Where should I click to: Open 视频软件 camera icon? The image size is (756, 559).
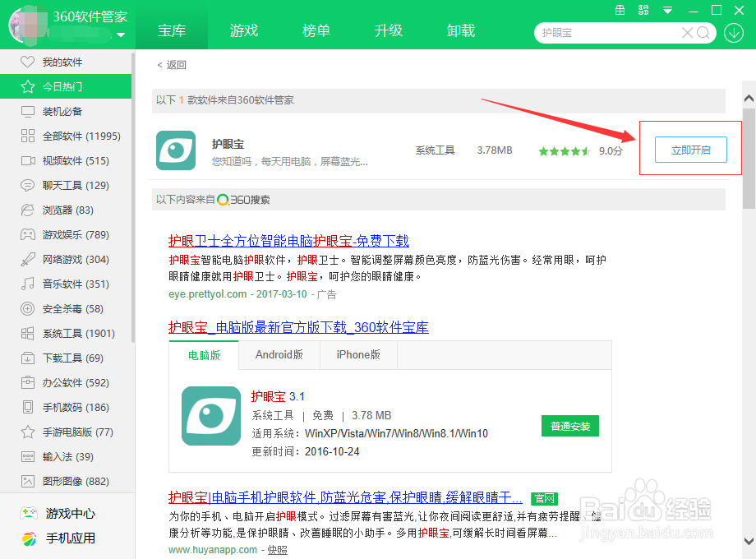point(27,160)
